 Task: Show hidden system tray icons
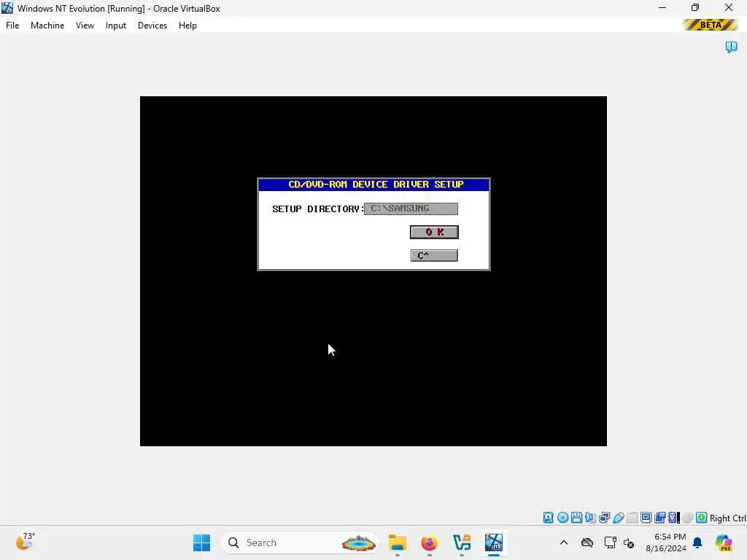click(x=564, y=542)
